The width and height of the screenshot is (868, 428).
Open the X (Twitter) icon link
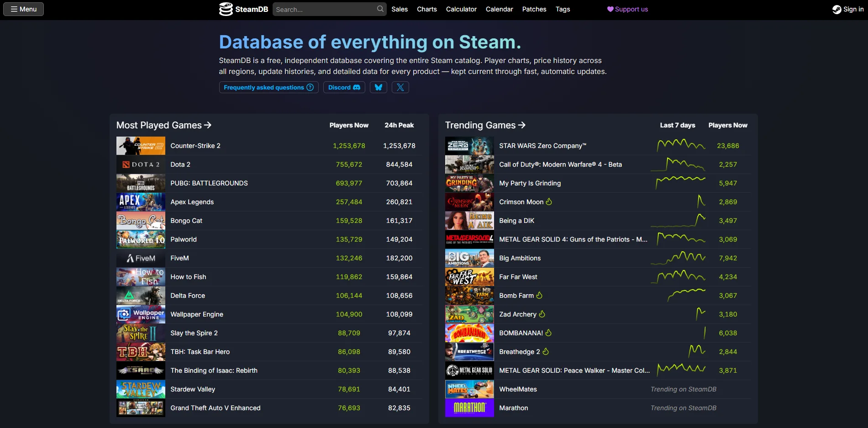pos(400,87)
